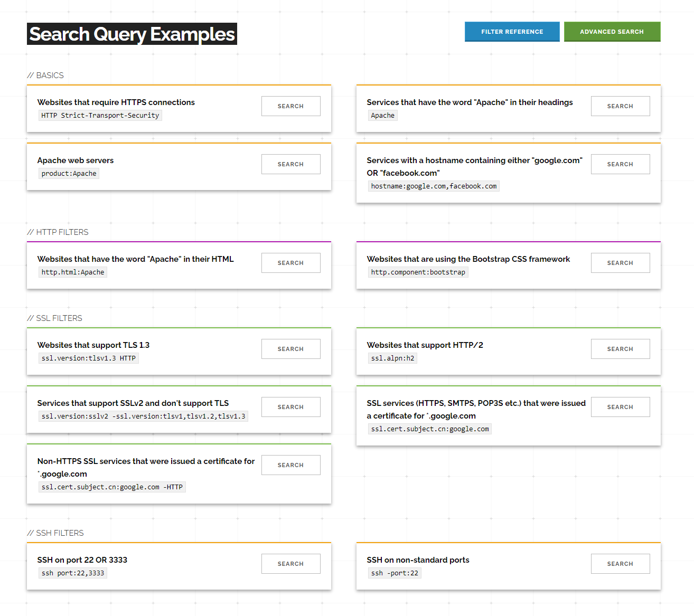Search websites that support TLS 1.3
This screenshot has width=694, height=616.
tap(290, 349)
